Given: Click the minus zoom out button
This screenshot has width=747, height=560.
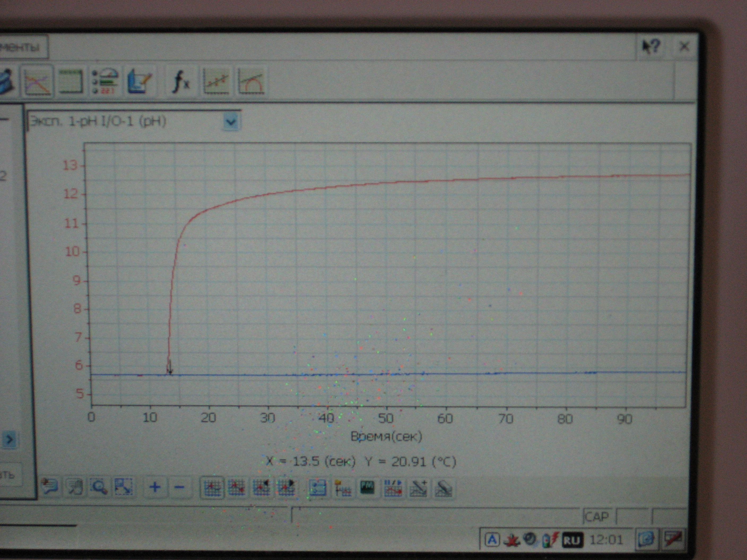Looking at the screenshot, I should click(179, 487).
